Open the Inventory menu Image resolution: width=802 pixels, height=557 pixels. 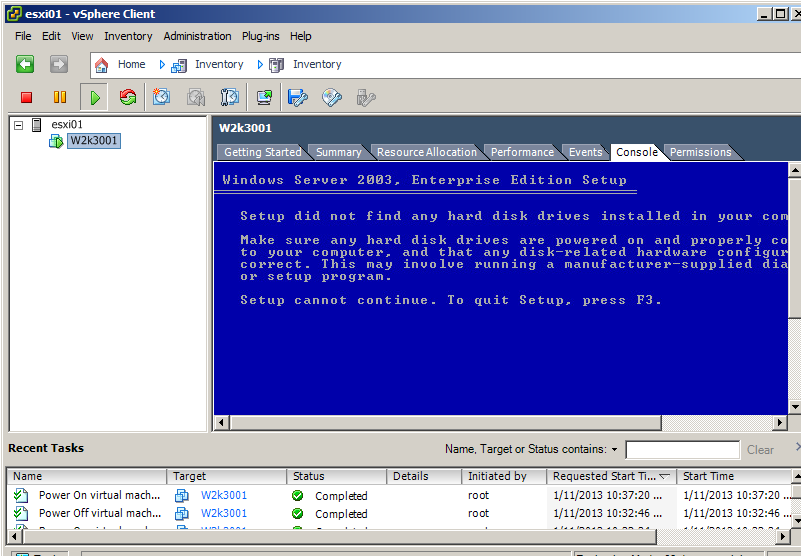128,36
